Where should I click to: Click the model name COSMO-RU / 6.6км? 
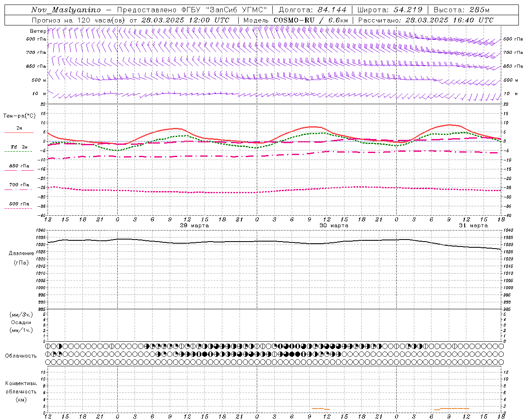click(x=311, y=20)
